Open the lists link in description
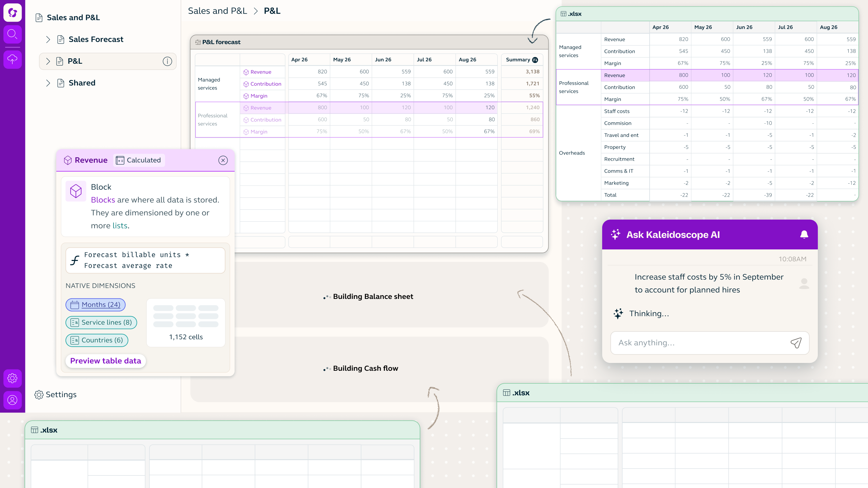 [120, 226]
